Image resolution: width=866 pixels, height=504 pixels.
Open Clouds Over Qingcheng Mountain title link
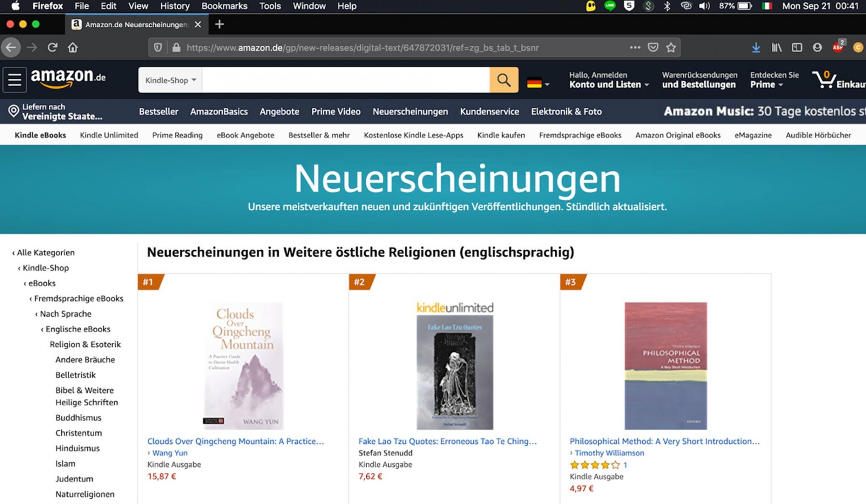235,441
